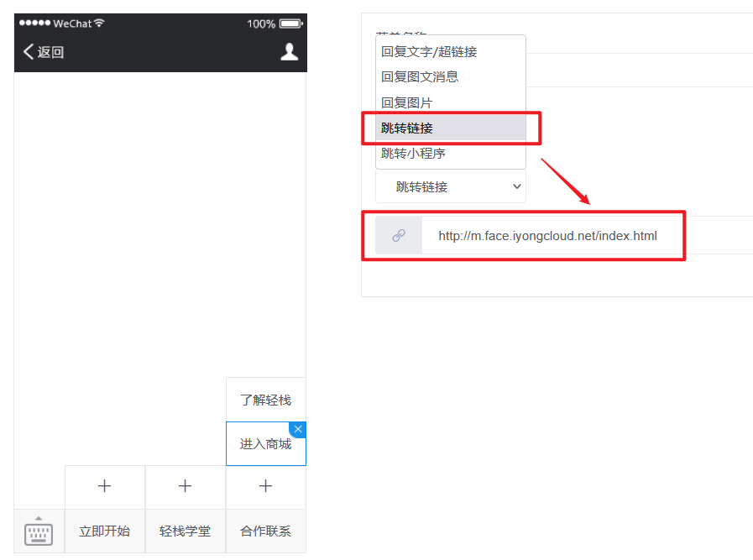
Task: Select the 合作联系 bottom menu
Action: [x=265, y=531]
